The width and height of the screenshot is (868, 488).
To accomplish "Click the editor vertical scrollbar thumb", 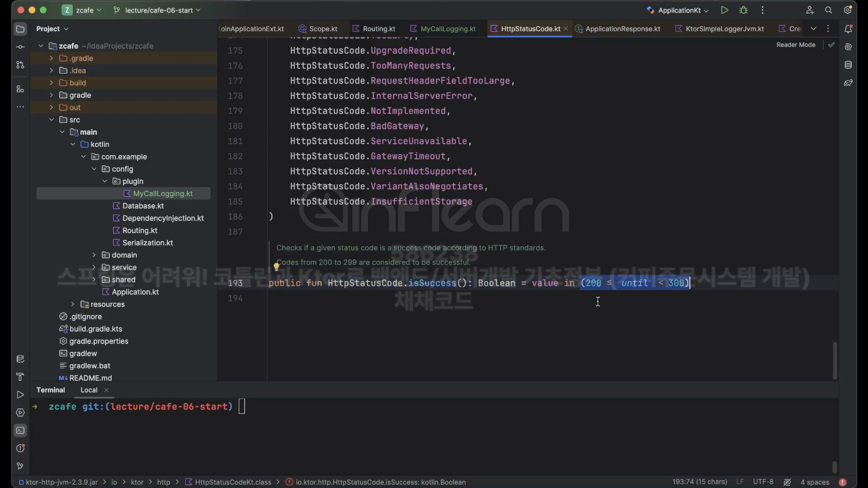I will click(x=835, y=361).
